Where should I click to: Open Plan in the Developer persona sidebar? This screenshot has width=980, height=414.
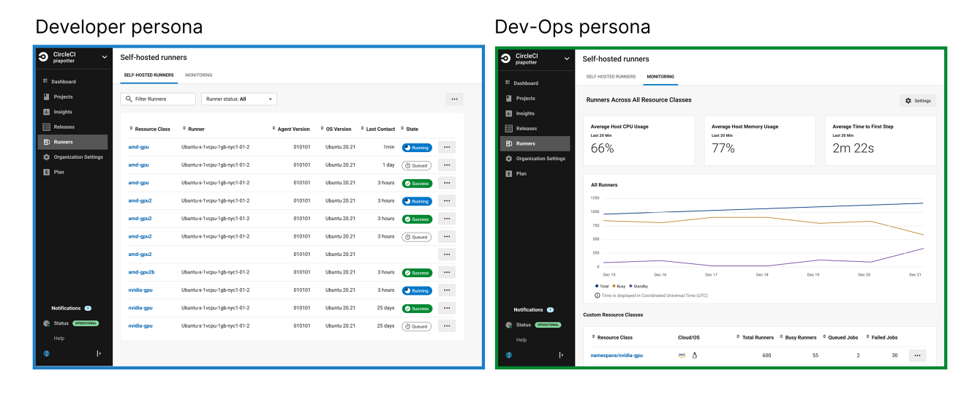(x=59, y=172)
